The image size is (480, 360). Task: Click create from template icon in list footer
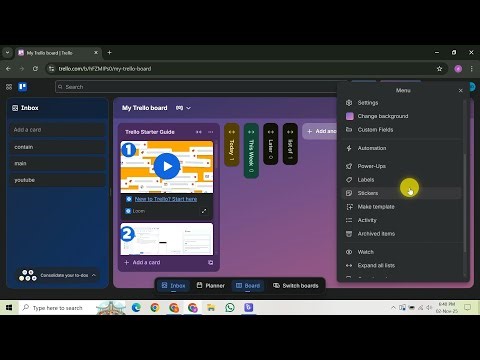tap(211, 262)
